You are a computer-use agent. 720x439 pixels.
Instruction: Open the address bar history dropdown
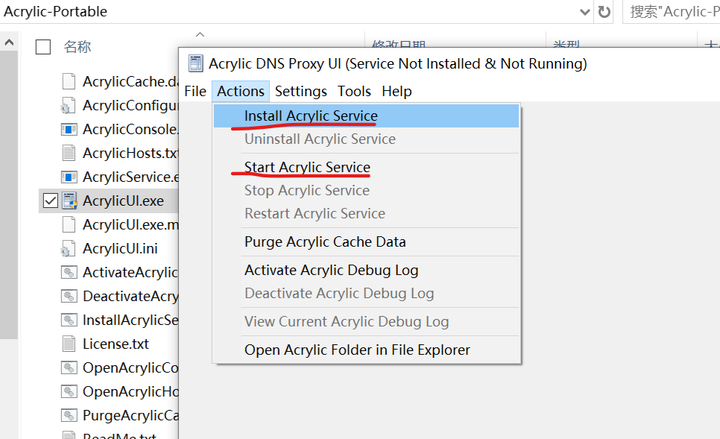(584, 12)
